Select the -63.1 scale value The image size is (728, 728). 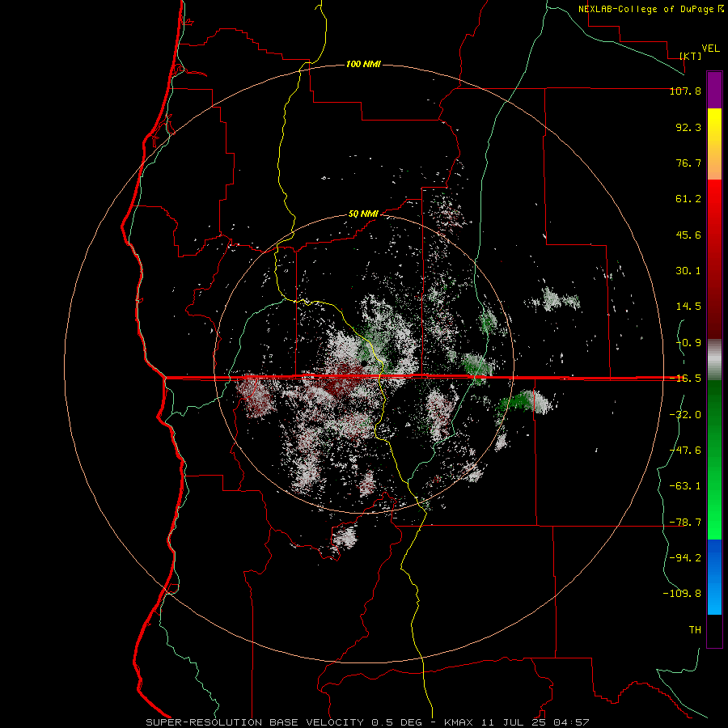click(685, 486)
